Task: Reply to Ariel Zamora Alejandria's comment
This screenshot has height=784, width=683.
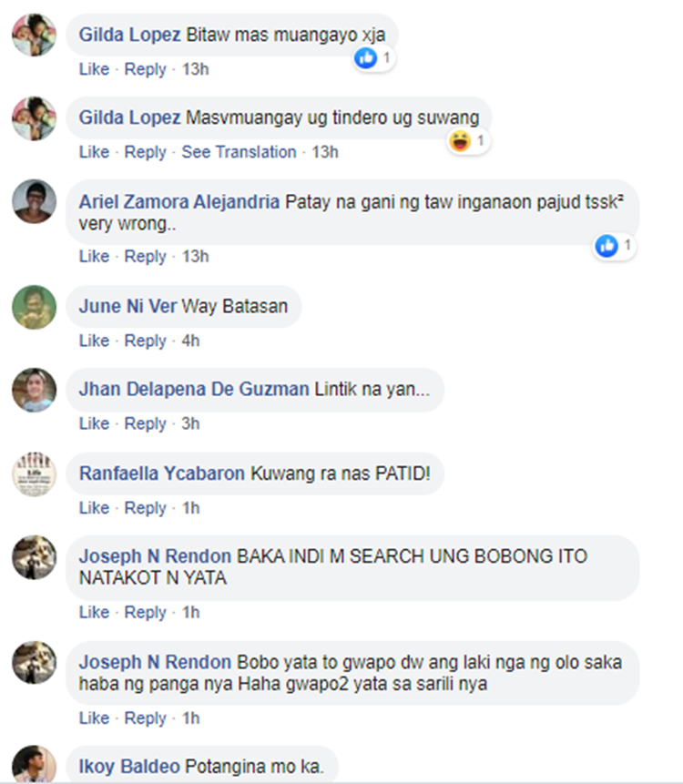Action: coord(145,257)
